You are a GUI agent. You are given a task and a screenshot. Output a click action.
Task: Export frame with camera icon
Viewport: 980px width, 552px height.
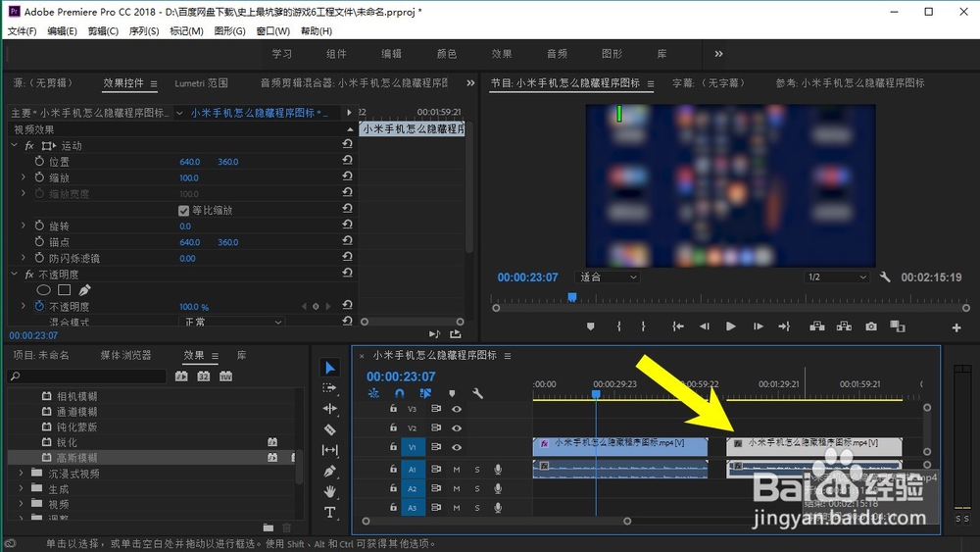871,326
